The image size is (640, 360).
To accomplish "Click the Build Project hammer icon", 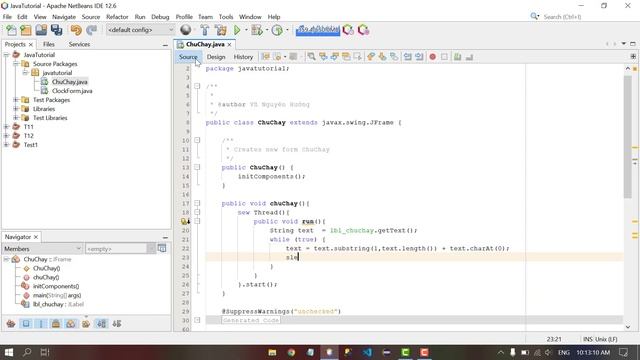I will (205, 30).
